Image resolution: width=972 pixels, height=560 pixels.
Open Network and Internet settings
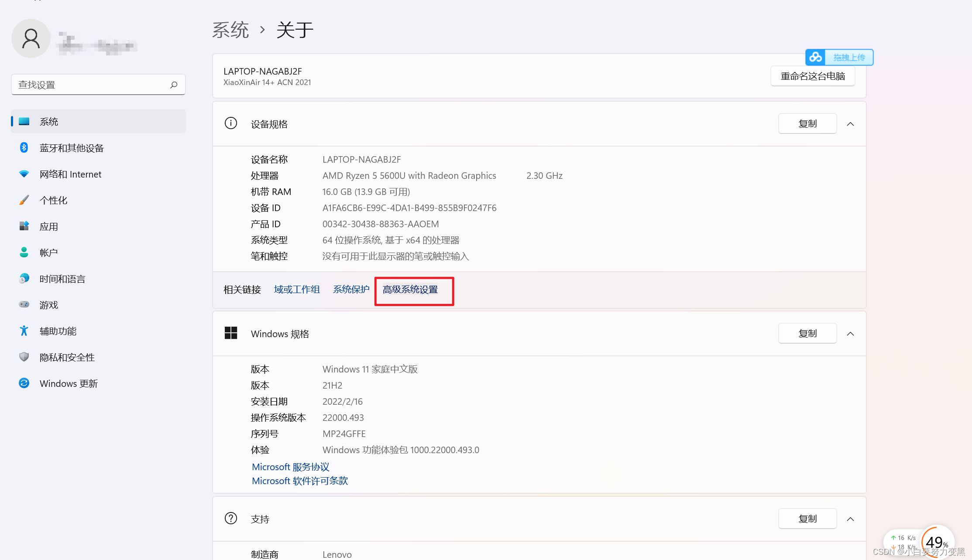pyautogui.click(x=70, y=174)
